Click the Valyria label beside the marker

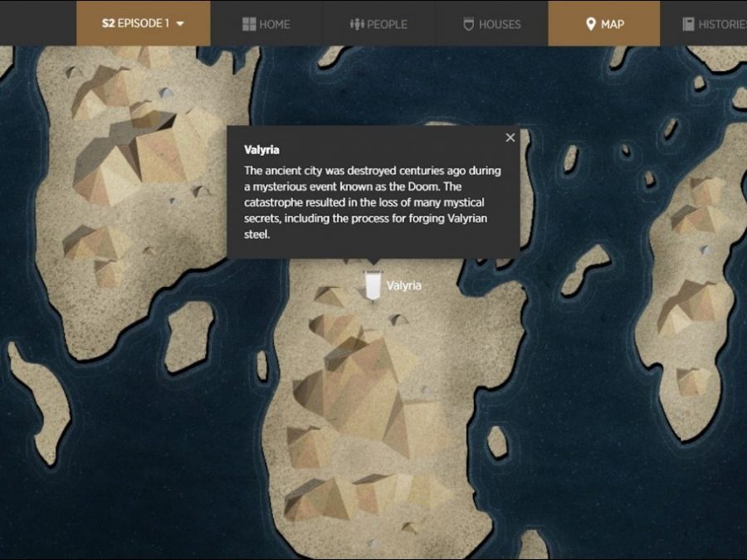point(404,285)
